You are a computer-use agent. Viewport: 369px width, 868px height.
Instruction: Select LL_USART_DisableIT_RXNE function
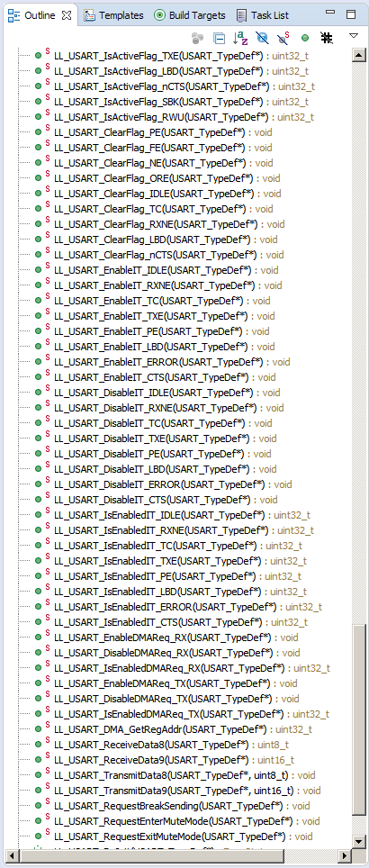pos(168,408)
